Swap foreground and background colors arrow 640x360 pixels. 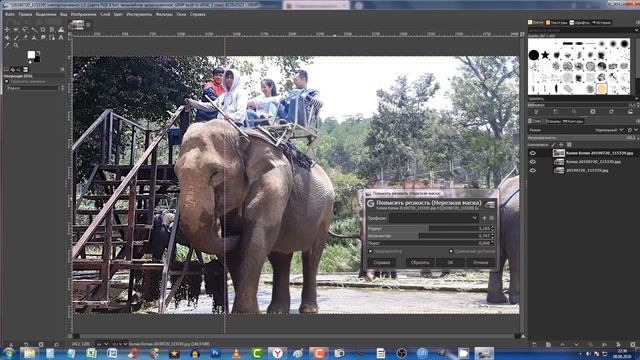[38, 53]
